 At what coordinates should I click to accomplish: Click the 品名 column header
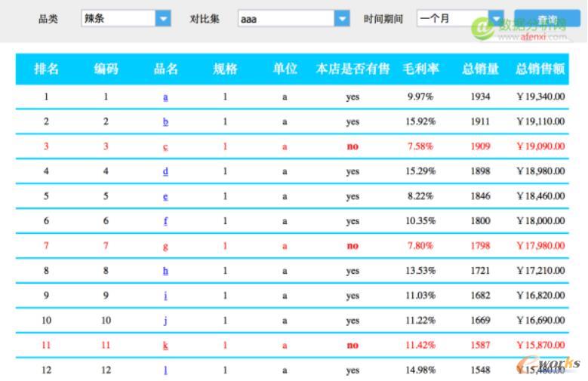[165, 69]
